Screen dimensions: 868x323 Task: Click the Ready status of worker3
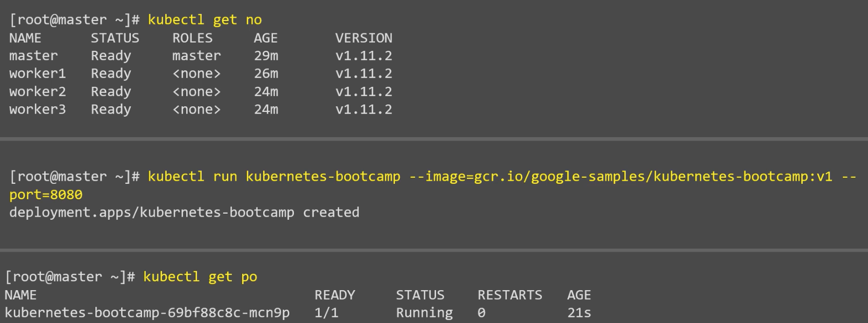click(x=111, y=110)
